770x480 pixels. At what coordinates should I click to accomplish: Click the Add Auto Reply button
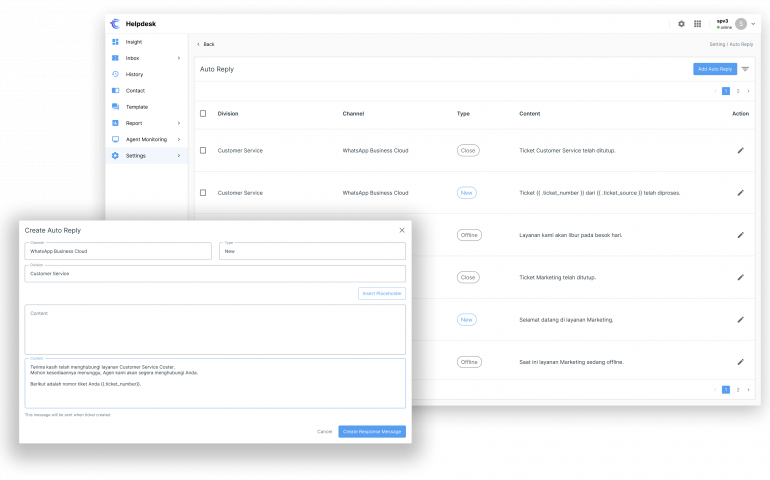[715, 69]
